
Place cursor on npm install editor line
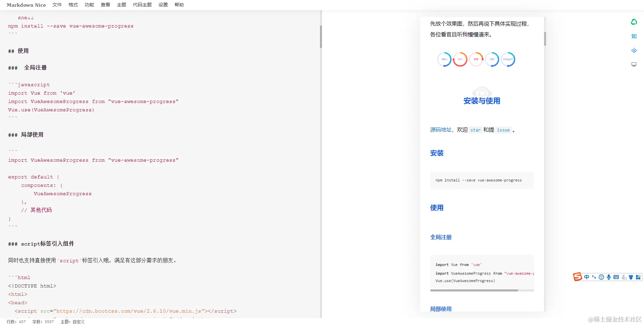click(x=71, y=26)
